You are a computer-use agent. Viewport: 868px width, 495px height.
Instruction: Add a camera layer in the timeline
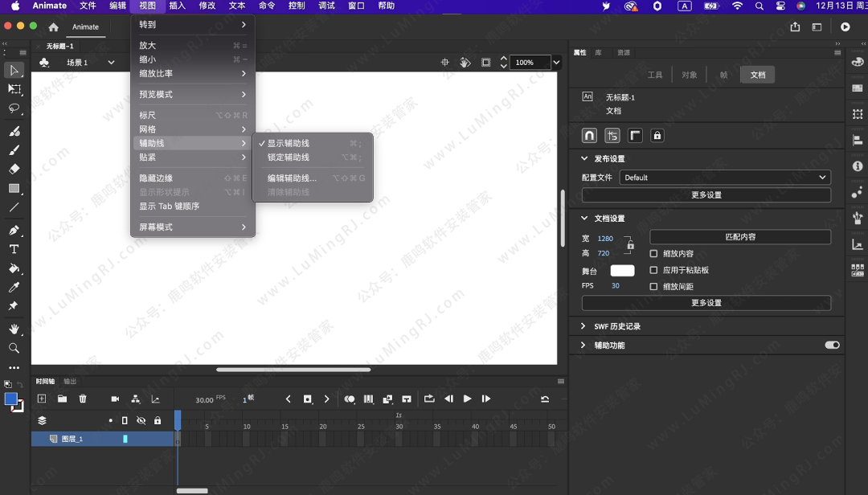[x=115, y=399]
